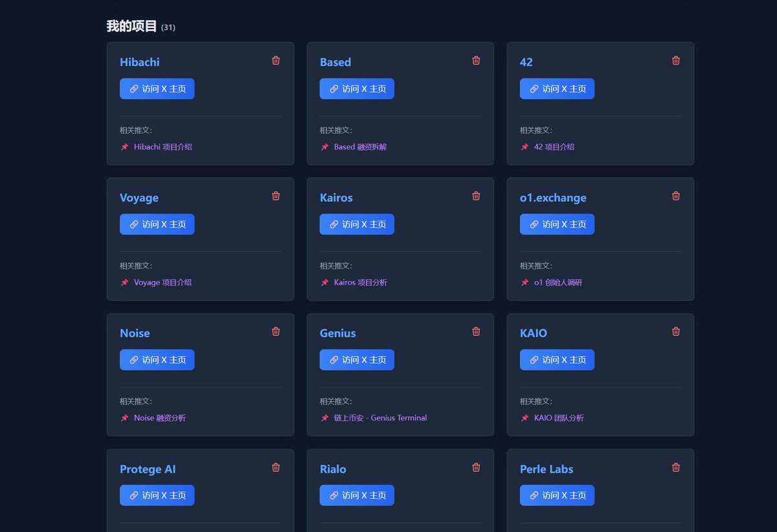The height and width of the screenshot is (532, 777).
Task: Delete o1.exchange using its trash icon
Action: [676, 195]
